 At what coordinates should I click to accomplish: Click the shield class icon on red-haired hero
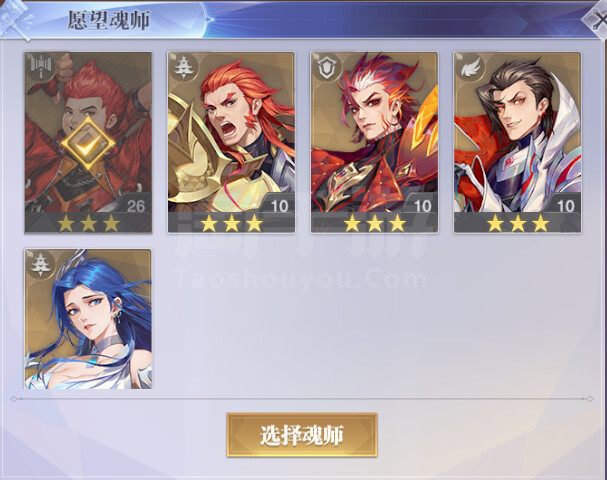[326, 67]
